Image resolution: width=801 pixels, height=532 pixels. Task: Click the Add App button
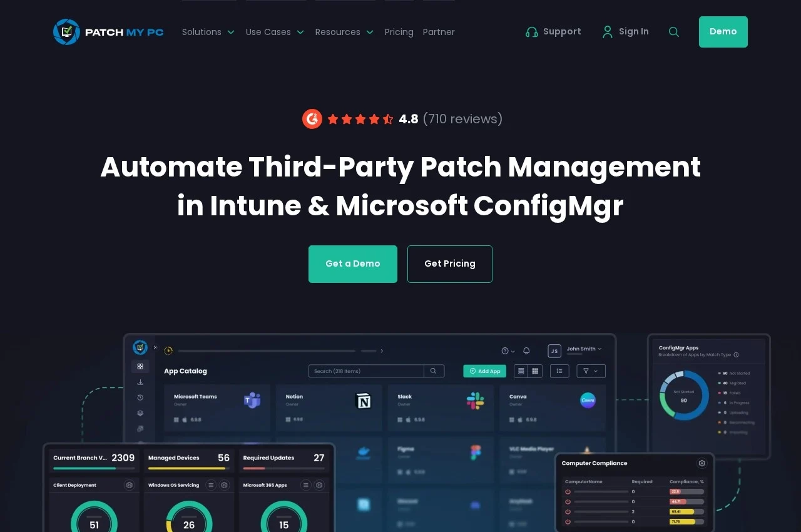tap(484, 371)
